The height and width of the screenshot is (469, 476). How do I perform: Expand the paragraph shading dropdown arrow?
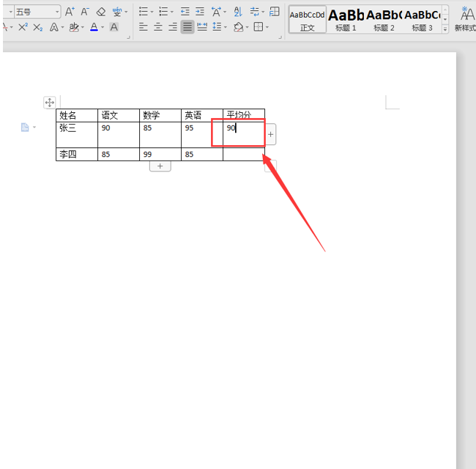point(247,28)
